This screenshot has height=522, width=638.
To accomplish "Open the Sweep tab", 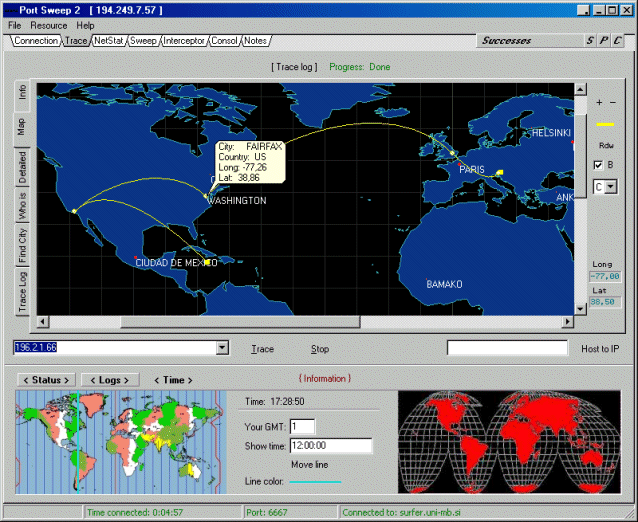I will 143,41.
